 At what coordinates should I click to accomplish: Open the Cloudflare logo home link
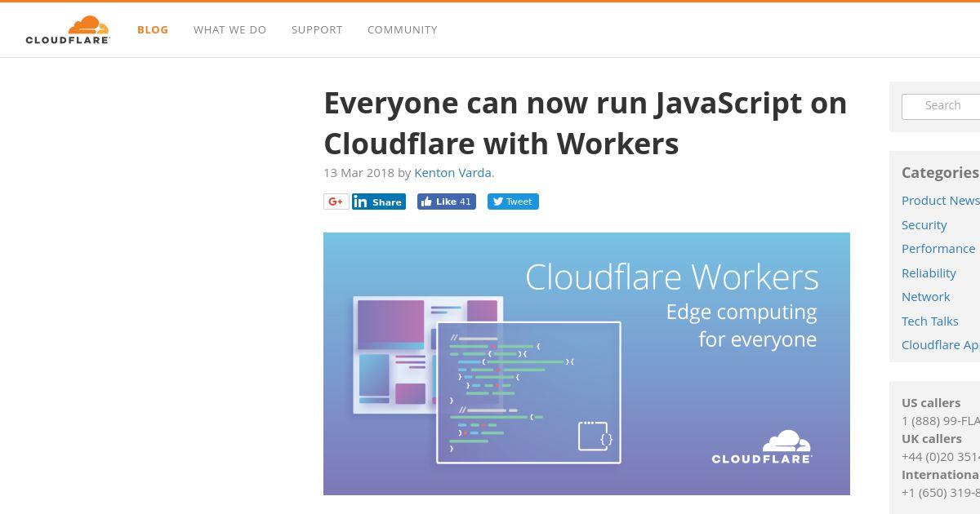(x=68, y=29)
